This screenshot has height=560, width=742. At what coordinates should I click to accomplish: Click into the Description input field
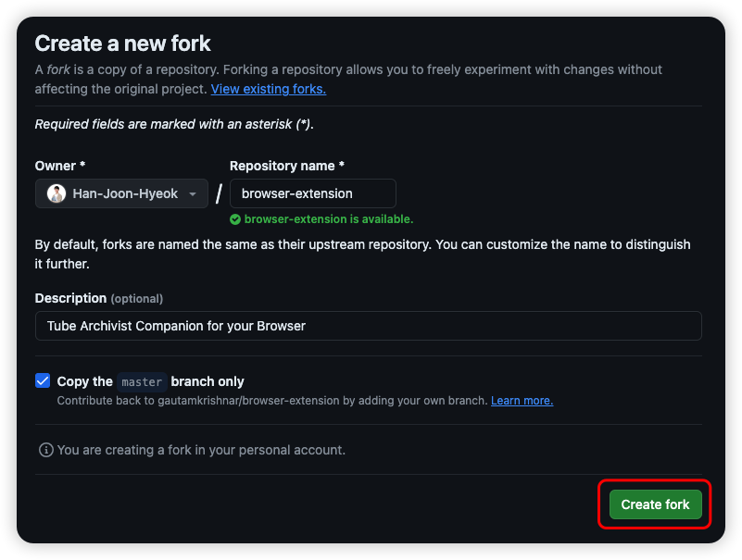tap(368, 326)
